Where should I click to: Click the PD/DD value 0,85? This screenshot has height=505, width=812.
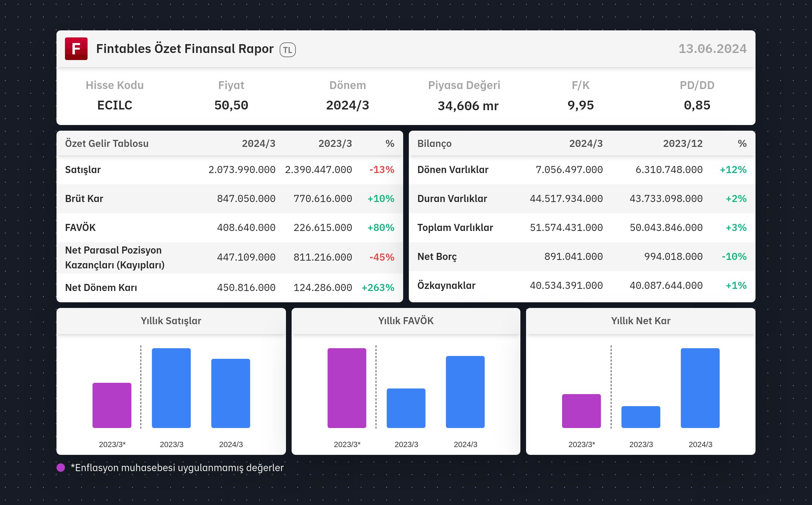697,105
